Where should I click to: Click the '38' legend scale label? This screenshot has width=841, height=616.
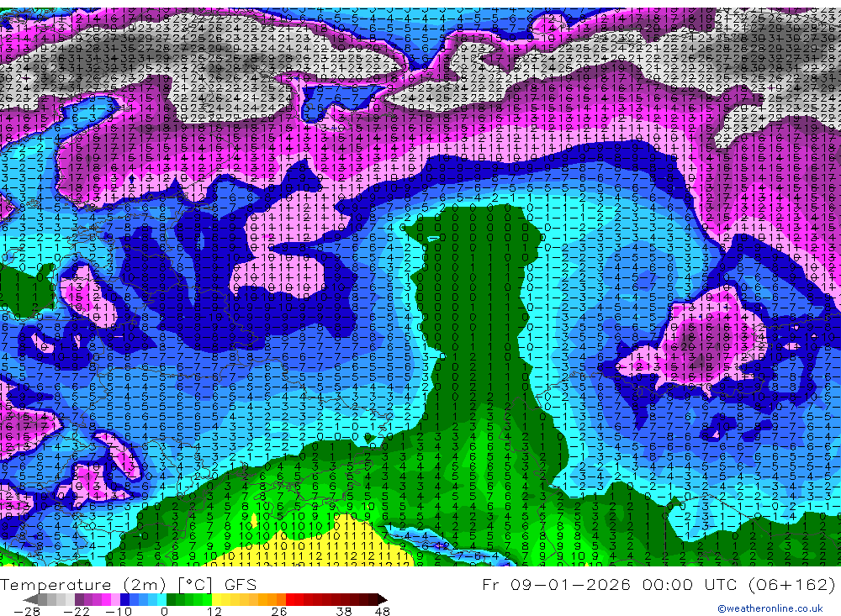[343, 611]
